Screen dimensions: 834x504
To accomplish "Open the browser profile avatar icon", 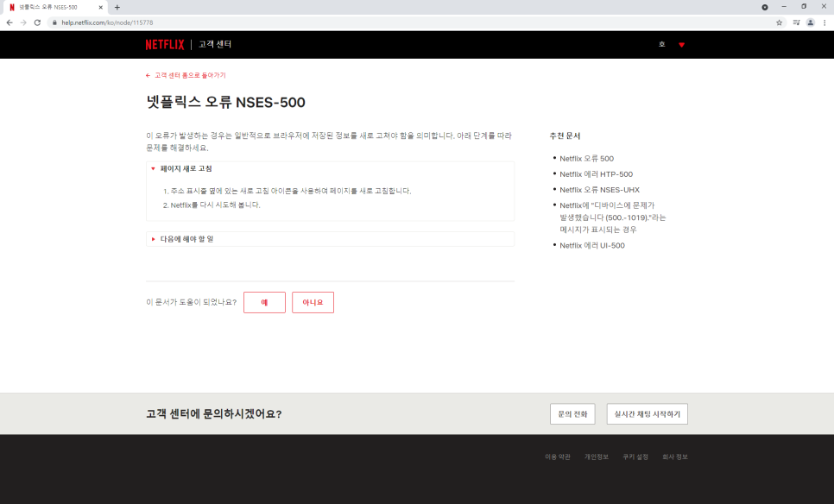I will pos(810,22).
